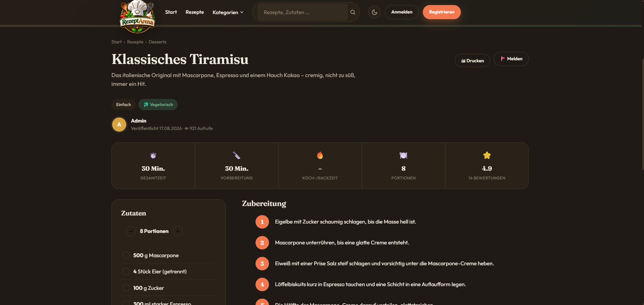
Task: Check the 500 g Mascarpone ingredient
Action: click(x=126, y=255)
